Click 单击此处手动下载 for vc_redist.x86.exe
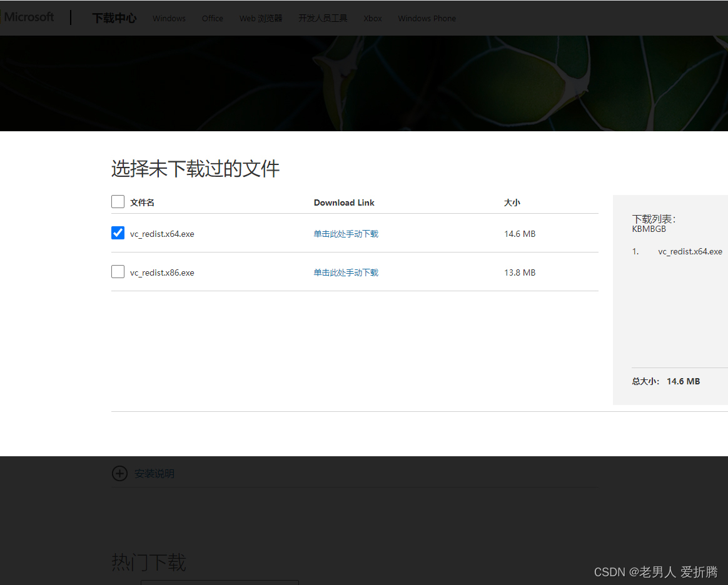Screen dimensions: 728x585 click(346, 272)
